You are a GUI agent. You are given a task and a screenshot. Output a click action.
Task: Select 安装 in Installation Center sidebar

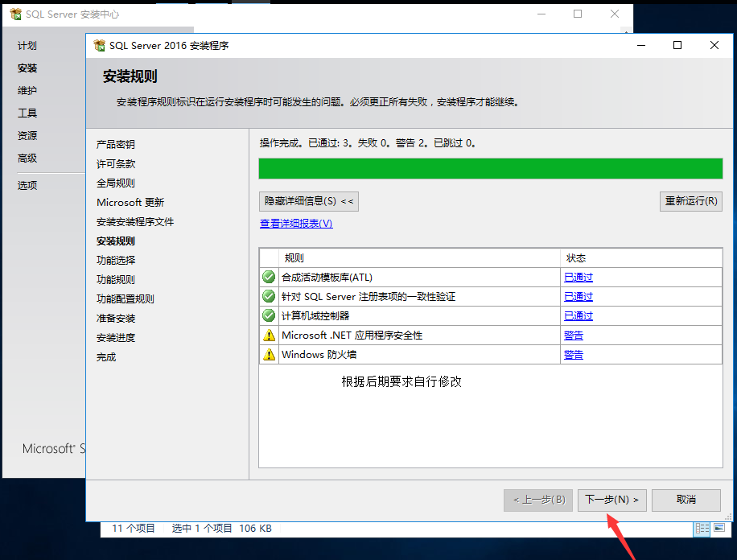tap(27, 68)
